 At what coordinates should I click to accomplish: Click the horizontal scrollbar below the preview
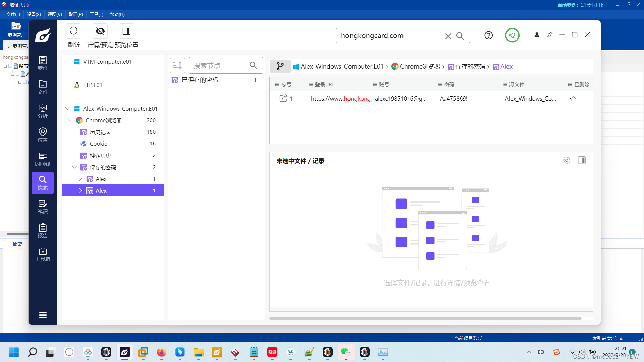(425, 318)
